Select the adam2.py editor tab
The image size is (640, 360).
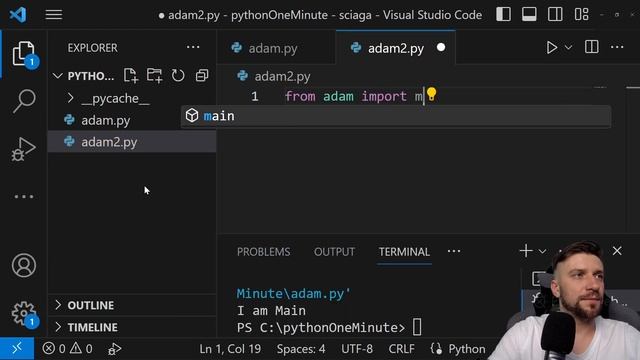(x=395, y=48)
